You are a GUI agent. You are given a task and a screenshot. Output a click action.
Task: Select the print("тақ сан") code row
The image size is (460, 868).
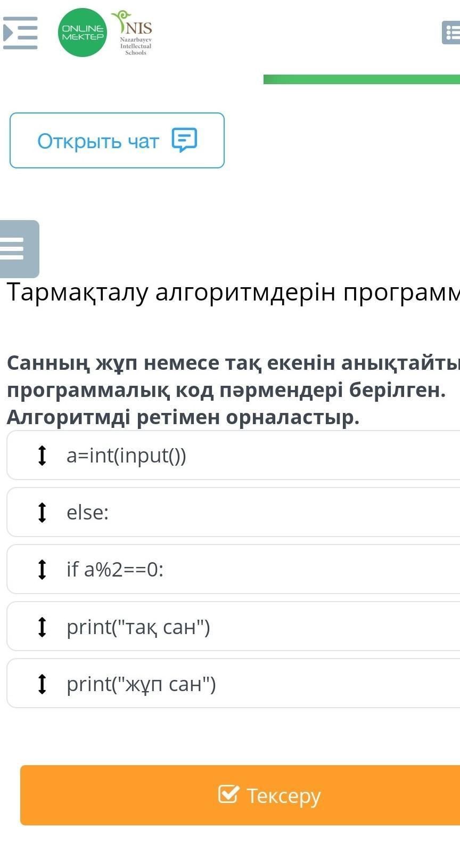pos(233,627)
